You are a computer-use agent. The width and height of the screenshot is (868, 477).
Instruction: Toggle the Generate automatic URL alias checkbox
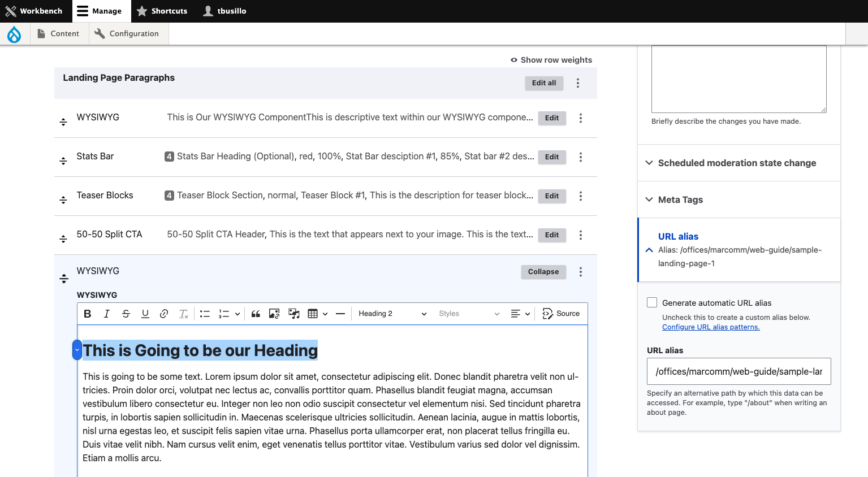coord(652,303)
